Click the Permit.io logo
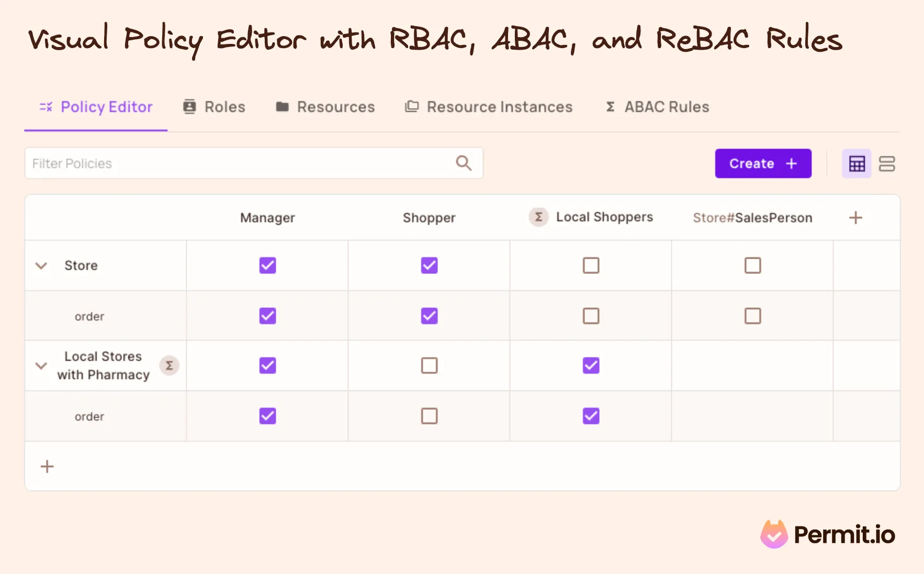924x574 pixels. tap(828, 534)
